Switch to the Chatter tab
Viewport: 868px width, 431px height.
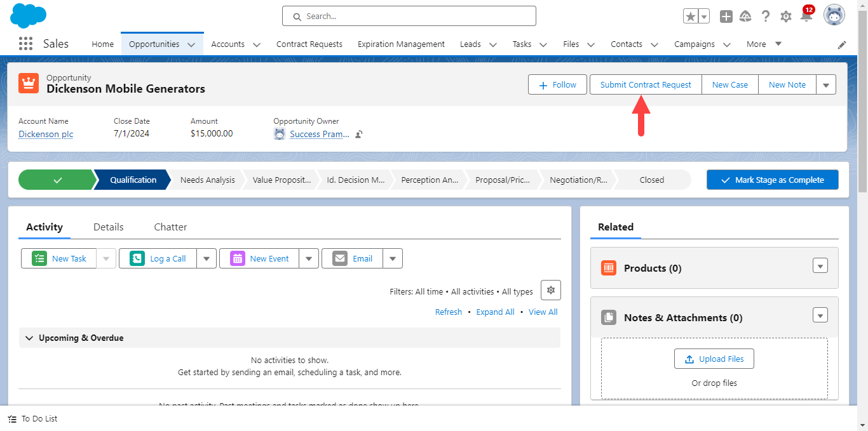point(170,227)
